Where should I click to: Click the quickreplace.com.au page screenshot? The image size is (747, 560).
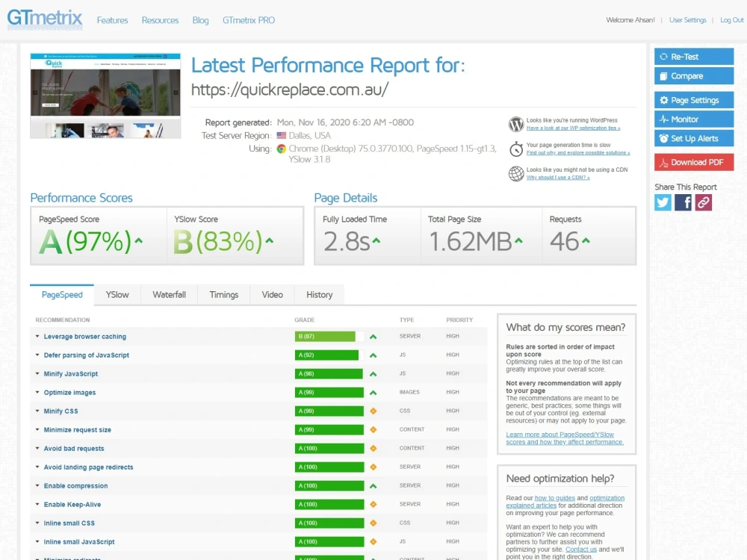coord(105,93)
